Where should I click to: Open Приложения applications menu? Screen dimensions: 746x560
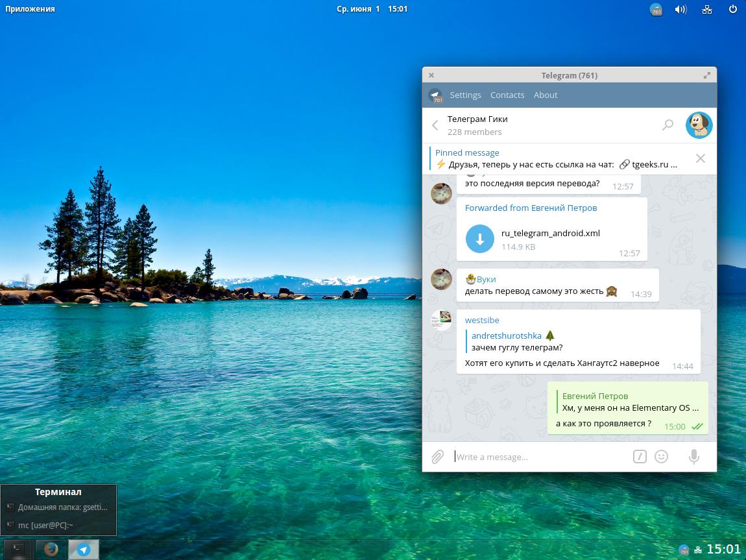pos(30,8)
